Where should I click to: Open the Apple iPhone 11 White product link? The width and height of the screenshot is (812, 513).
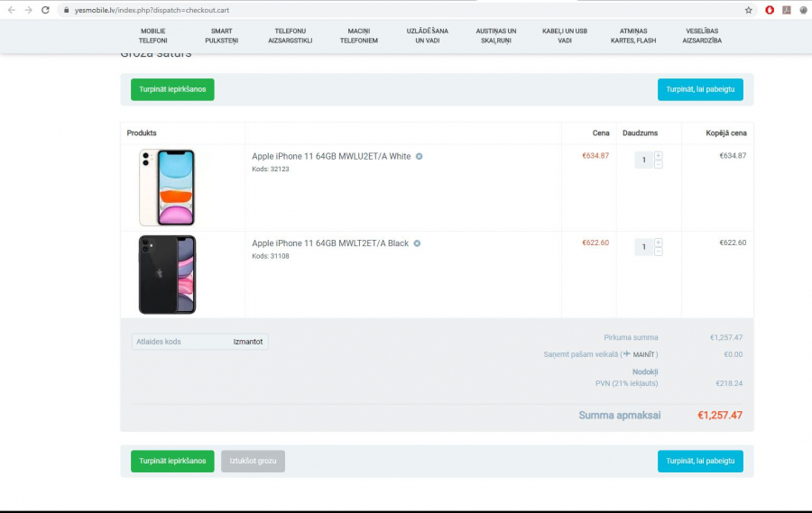point(331,156)
